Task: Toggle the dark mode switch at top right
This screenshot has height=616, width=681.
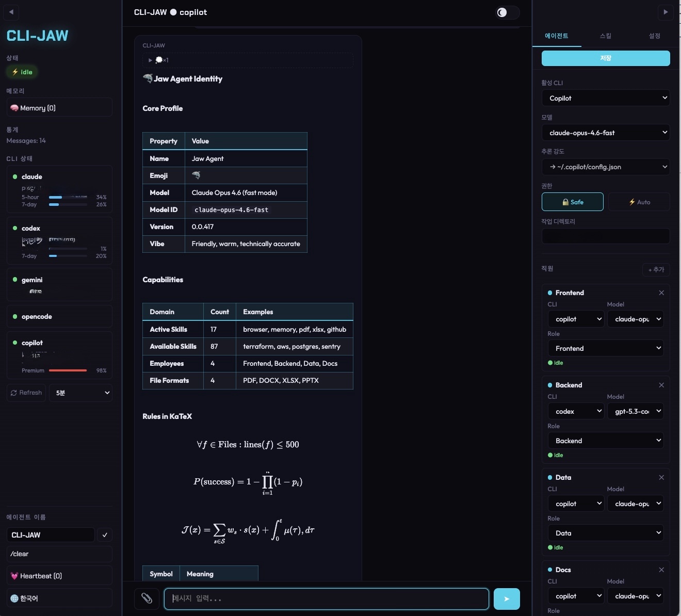Action: (x=507, y=12)
